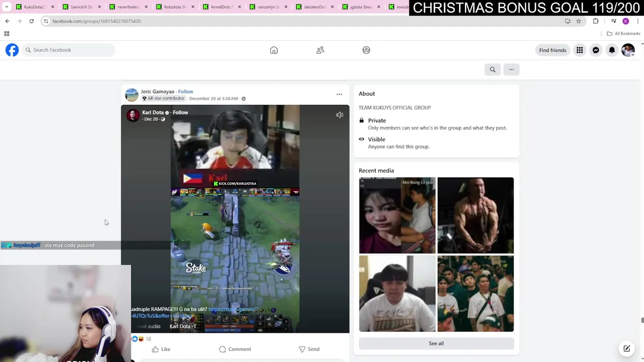Close the KukuDota2 tab

(52, 7)
